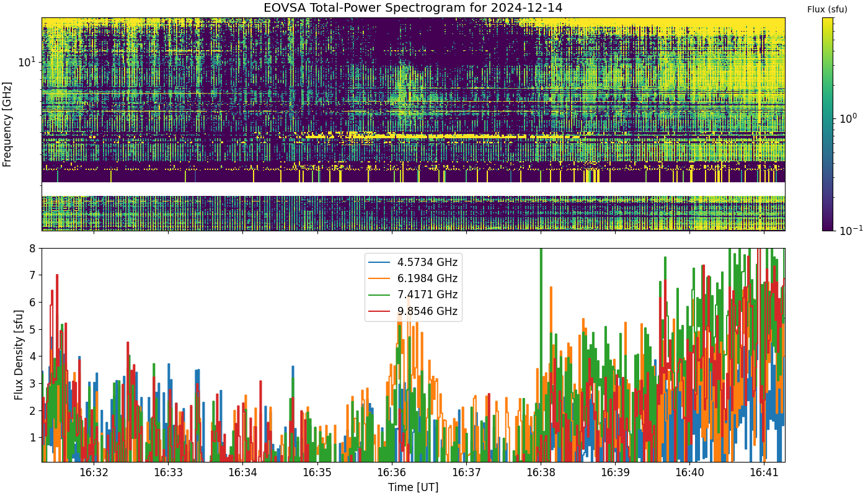Image resolution: width=868 pixels, height=496 pixels.
Task: Click the Flux (sfu) colorbar
Action: [828, 124]
